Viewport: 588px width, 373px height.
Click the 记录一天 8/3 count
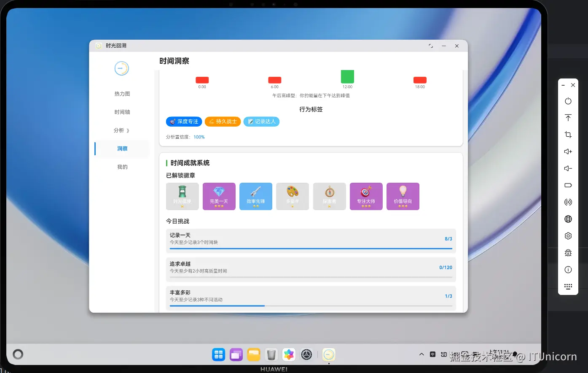448,239
